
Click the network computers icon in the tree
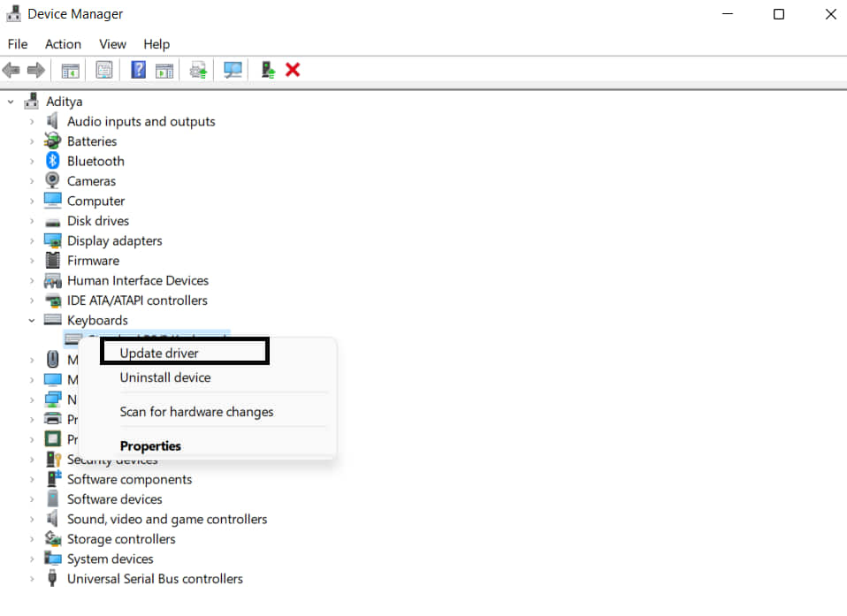click(x=52, y=399)
